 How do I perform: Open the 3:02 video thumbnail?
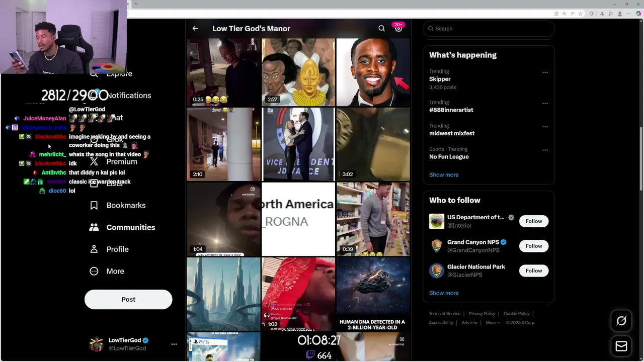373,144
